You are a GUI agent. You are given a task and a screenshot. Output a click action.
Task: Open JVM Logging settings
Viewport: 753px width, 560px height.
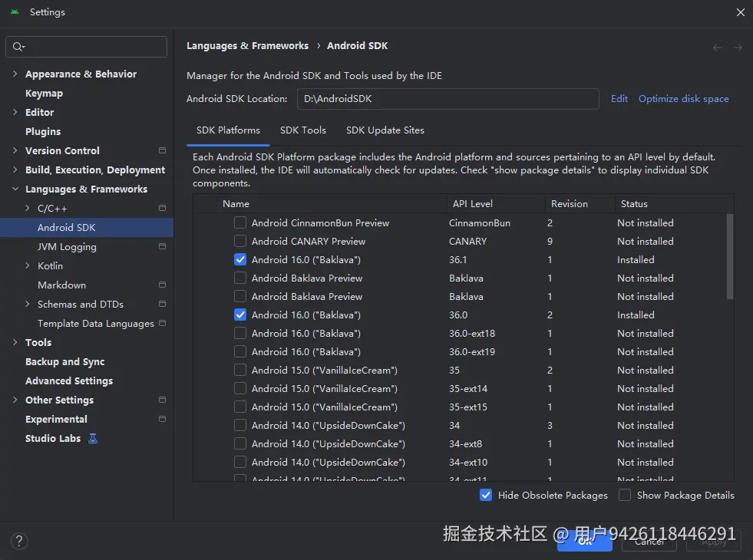click(x=68, y=247)
